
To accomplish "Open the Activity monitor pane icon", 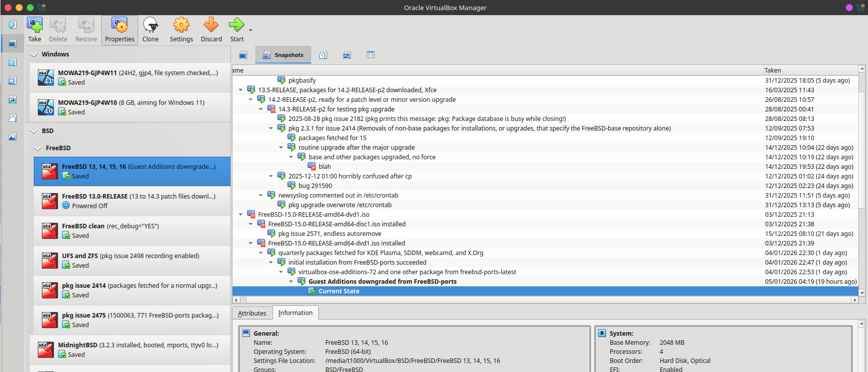I will (347, 55).
